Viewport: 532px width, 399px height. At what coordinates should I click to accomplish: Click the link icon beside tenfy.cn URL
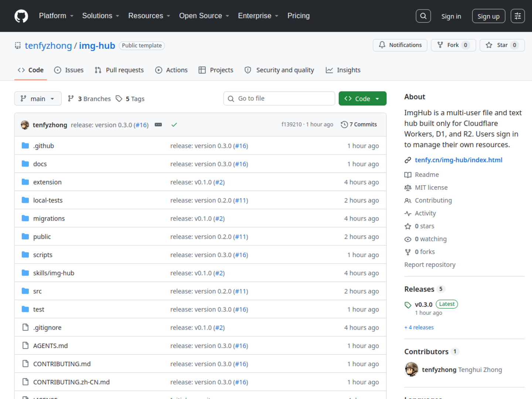(x=408, y=160)
